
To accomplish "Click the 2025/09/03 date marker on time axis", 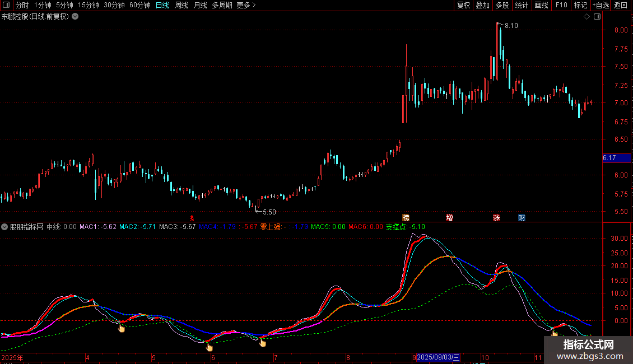I will pyautogui.click(x=439, y=357).
